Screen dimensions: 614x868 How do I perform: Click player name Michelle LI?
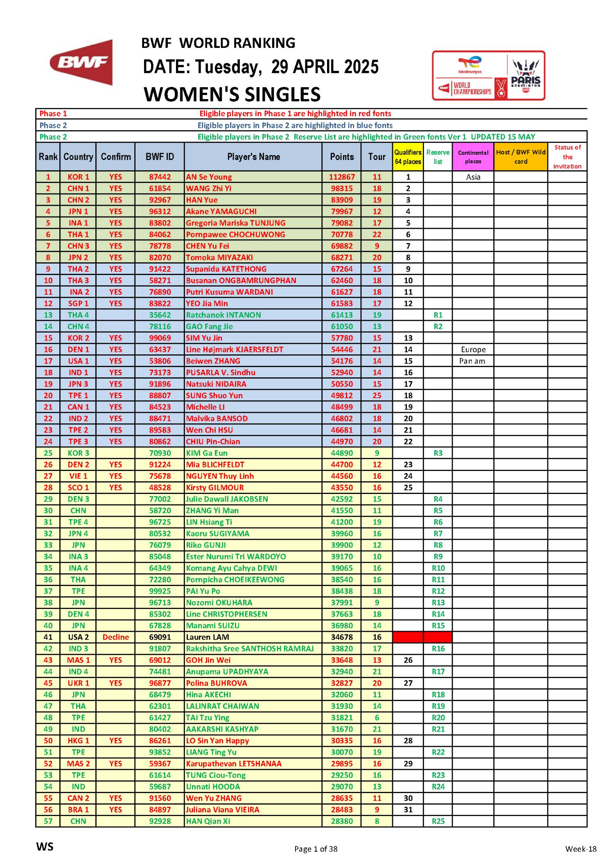205,407
